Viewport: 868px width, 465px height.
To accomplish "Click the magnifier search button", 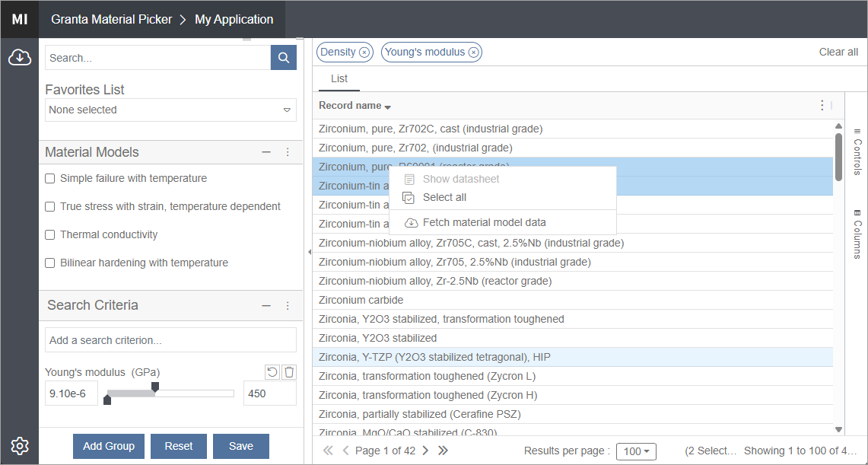I will pyautogui.click(x=284, y=58).
